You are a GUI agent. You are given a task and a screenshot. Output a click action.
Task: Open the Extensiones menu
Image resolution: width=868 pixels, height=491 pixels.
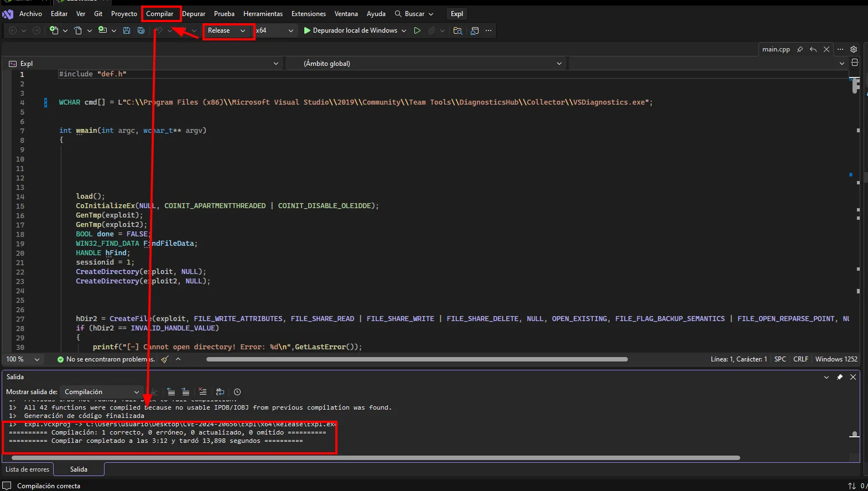click(x=309, y=14)
